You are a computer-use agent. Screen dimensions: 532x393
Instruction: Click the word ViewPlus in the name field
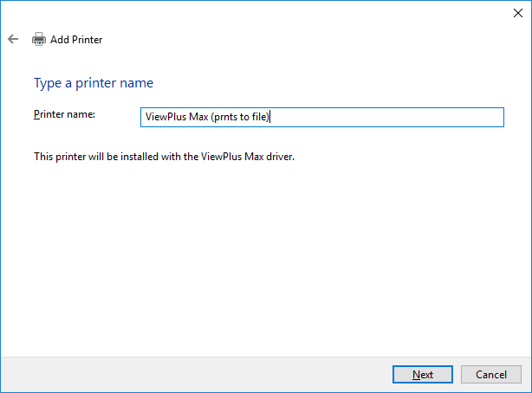click(165, 117)
